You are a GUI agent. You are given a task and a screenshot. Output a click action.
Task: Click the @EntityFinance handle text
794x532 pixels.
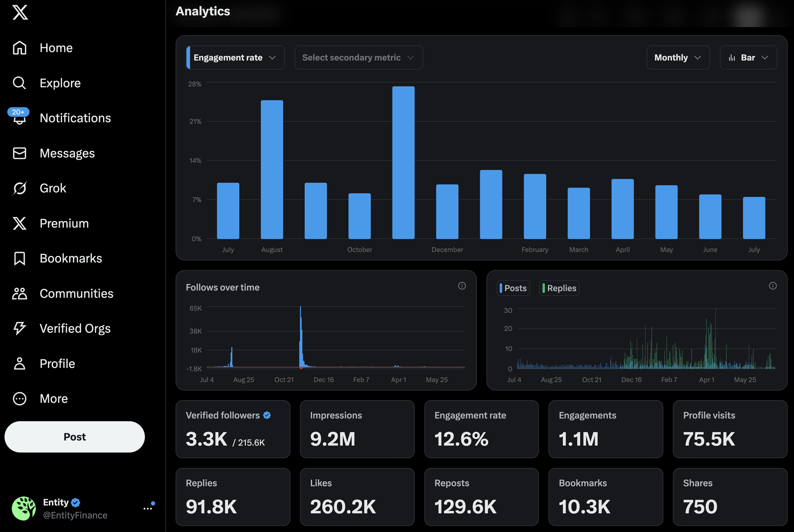tap(75, 515)
